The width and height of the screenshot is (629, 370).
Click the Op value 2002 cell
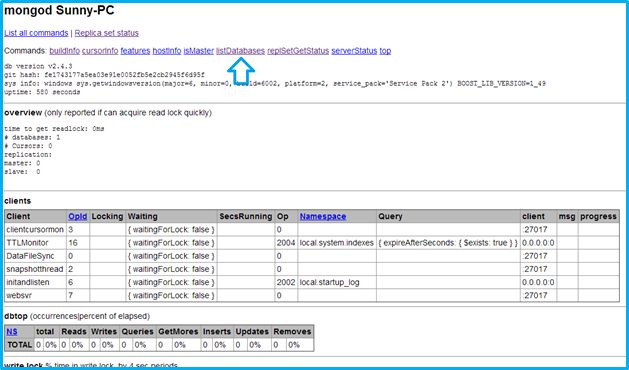pos(286,282)
